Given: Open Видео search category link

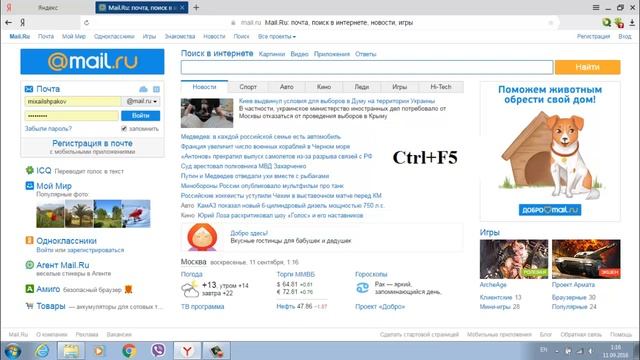Looking at the screenshot, I should click(299, 54).
